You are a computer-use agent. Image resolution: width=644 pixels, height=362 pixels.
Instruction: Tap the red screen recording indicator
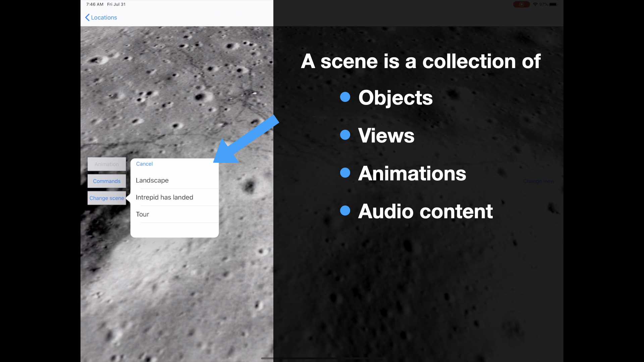pos(521,4)
